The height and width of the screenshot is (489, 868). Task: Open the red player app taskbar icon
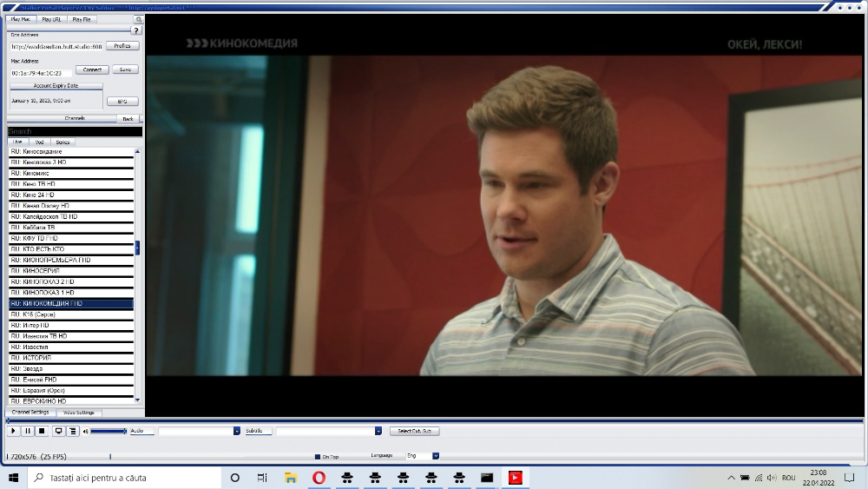coord(515,478)
